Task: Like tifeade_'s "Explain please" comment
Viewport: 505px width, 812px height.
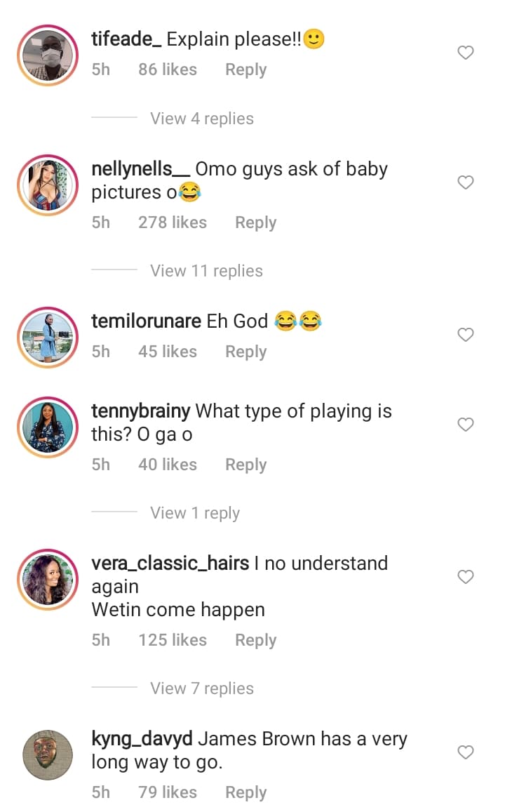Action: pos(466,53)
